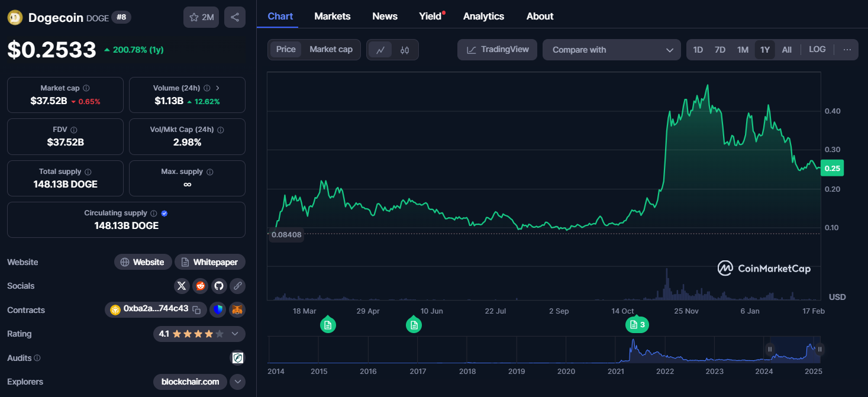Viewport: 868px width, 397px height.
Task: Set chart range to 1D
Action: (698, 50)
